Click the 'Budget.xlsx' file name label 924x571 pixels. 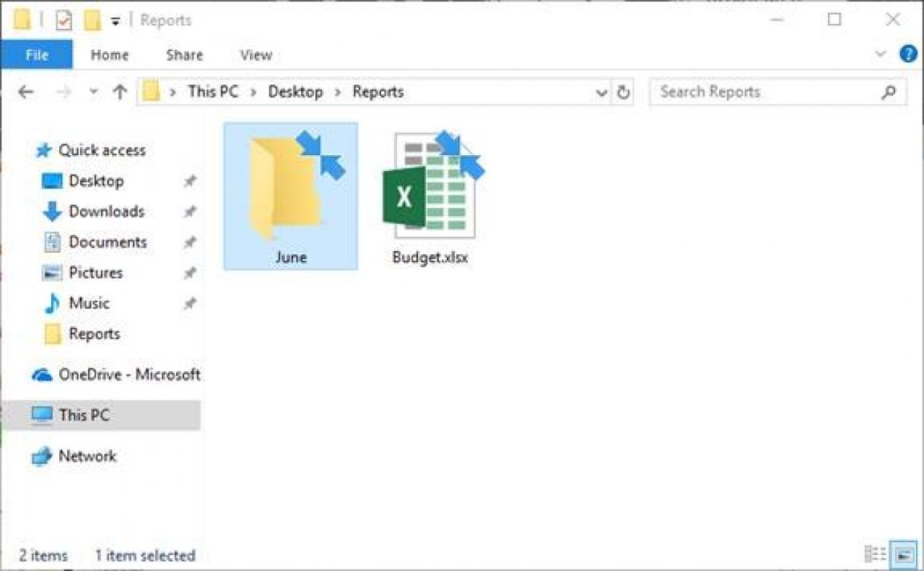point(430,257)
